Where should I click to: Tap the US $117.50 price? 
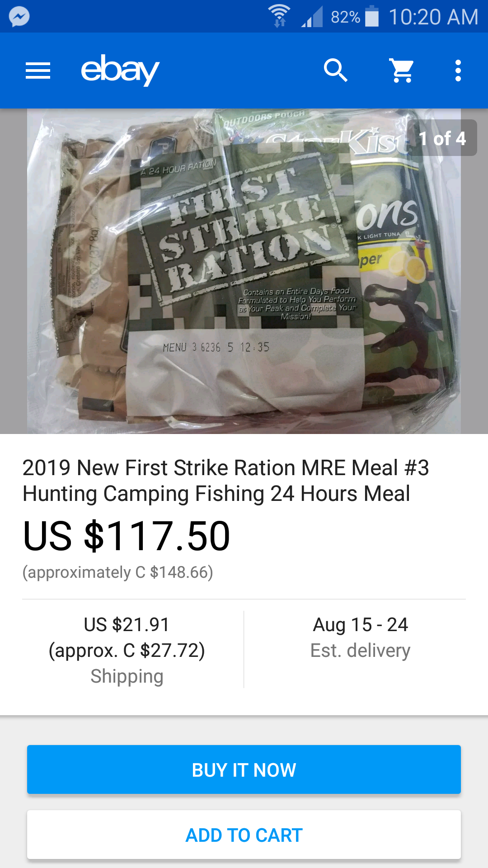[x=127, y=536]
